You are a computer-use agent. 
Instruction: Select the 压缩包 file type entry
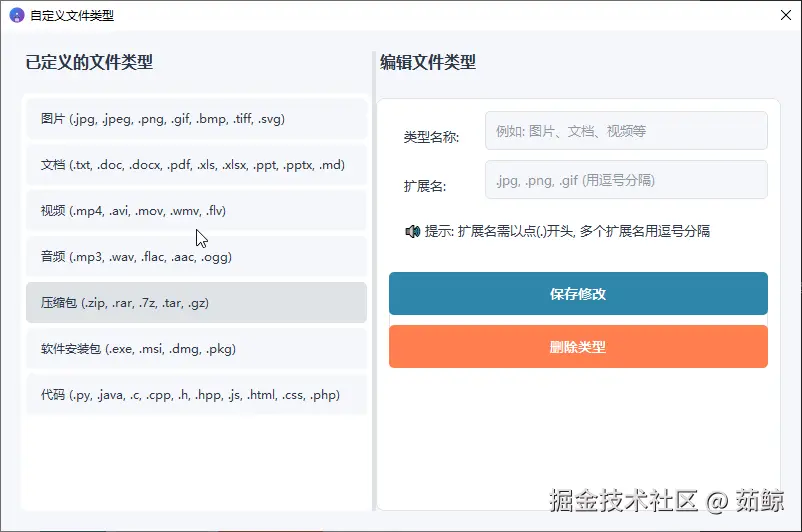196,303
